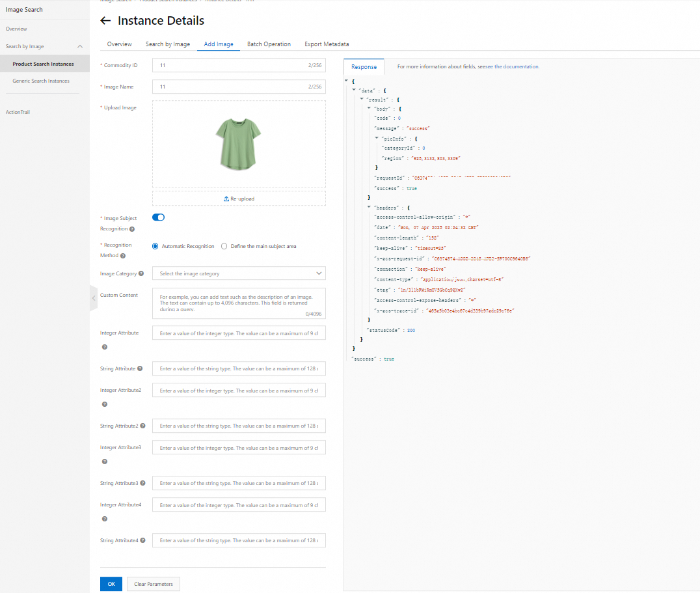Open help icon beside String Attribute4
The width and height of the screenshot is (700, 593).
[143, 540]
